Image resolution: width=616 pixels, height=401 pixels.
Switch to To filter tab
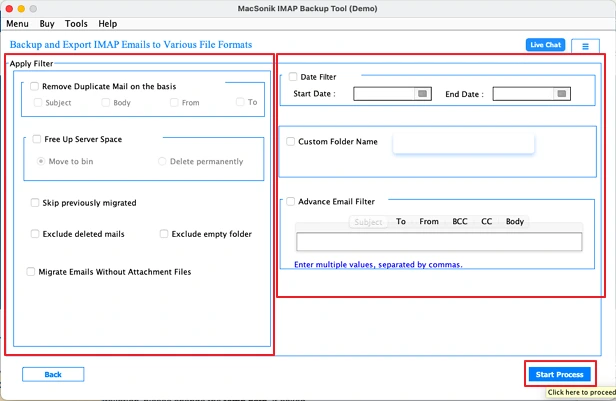401,222
